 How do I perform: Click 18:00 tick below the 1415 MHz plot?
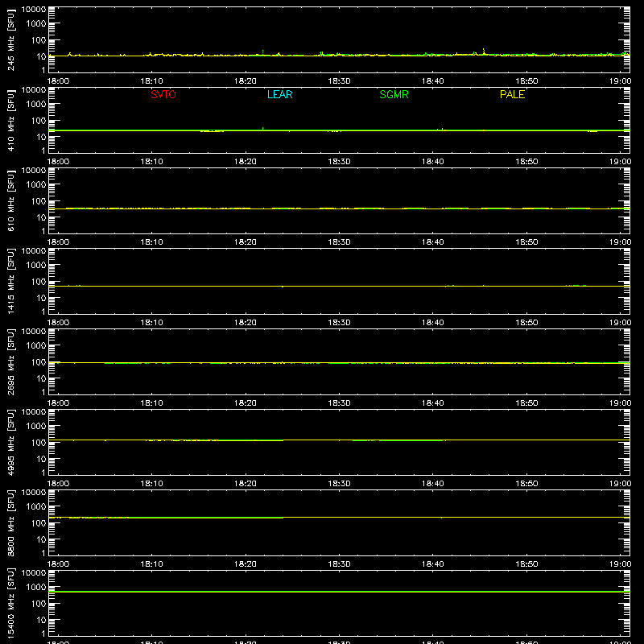point(58,323)
